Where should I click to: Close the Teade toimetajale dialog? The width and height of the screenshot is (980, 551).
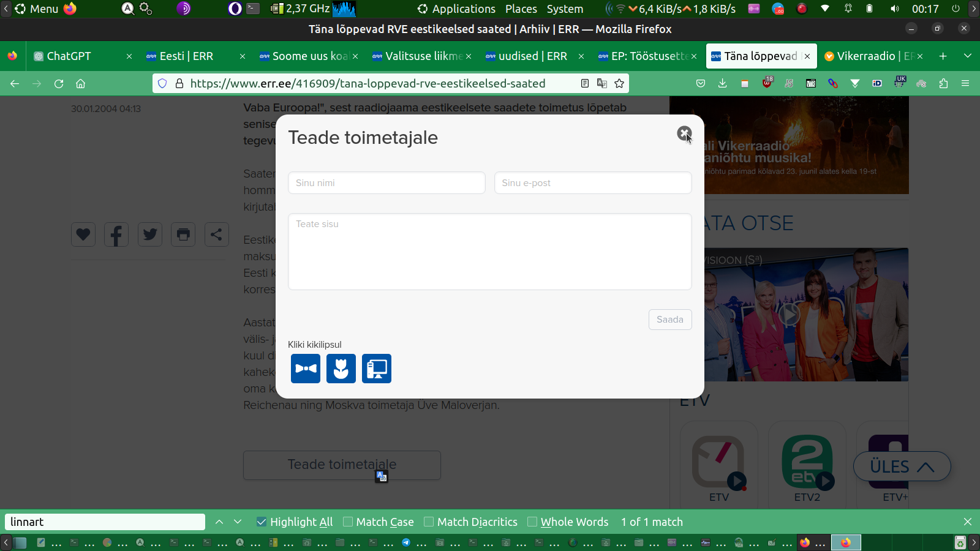pos(684,133)
